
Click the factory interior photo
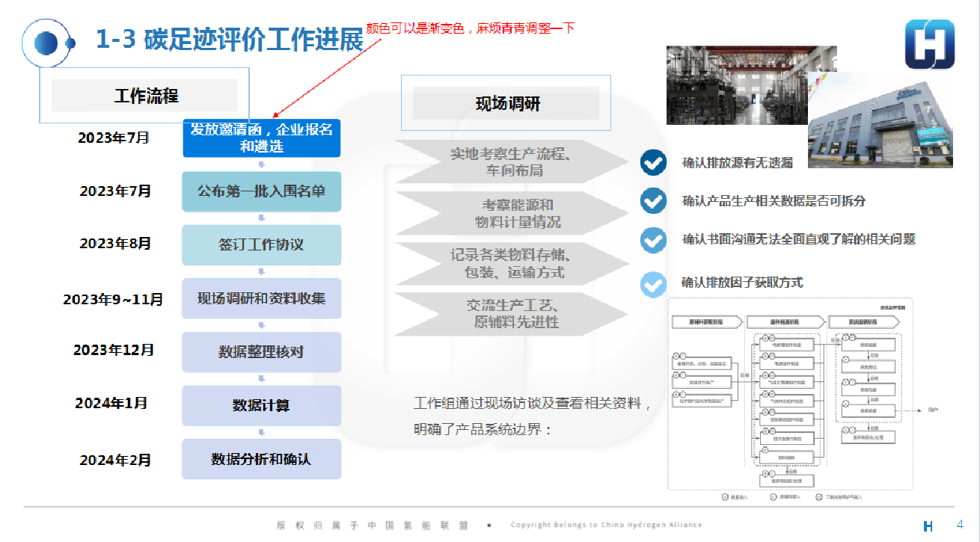pos(751,84)
